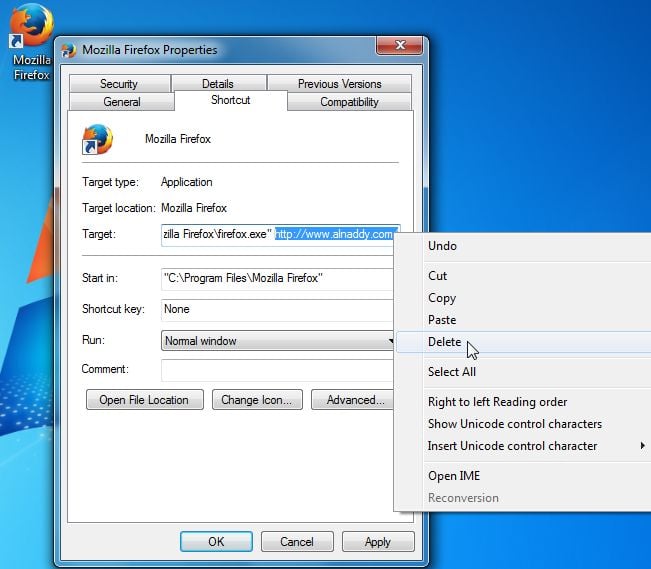Open the Advanced shortcut options
Screen dimensions: 651x569
coord(352,400)
